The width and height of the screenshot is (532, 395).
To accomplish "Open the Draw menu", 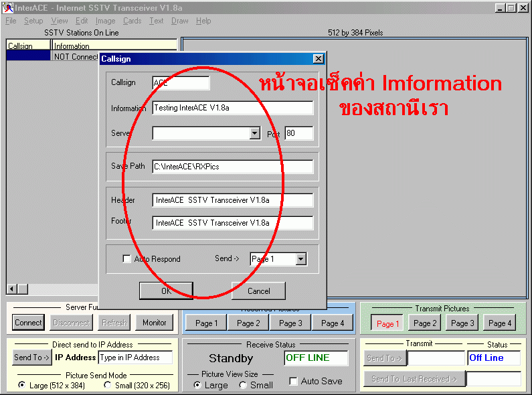I will pos(180,21).
